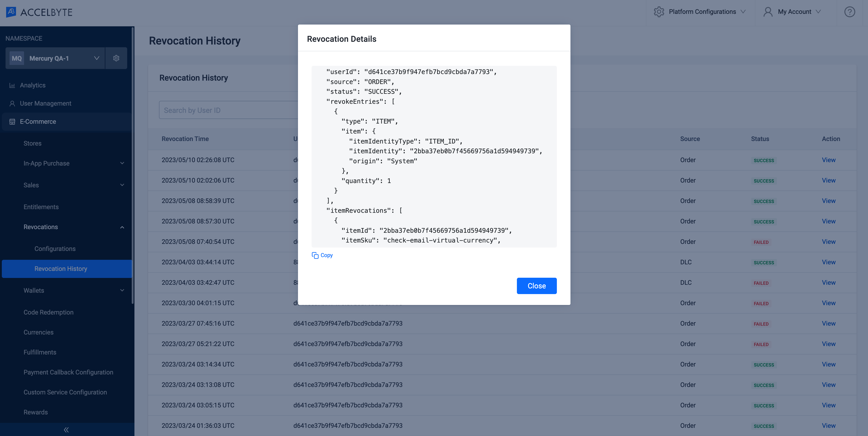The height and width of the screenshot is (436, 868).
Task: Open the help question mark icon
Action: [849, 12]
